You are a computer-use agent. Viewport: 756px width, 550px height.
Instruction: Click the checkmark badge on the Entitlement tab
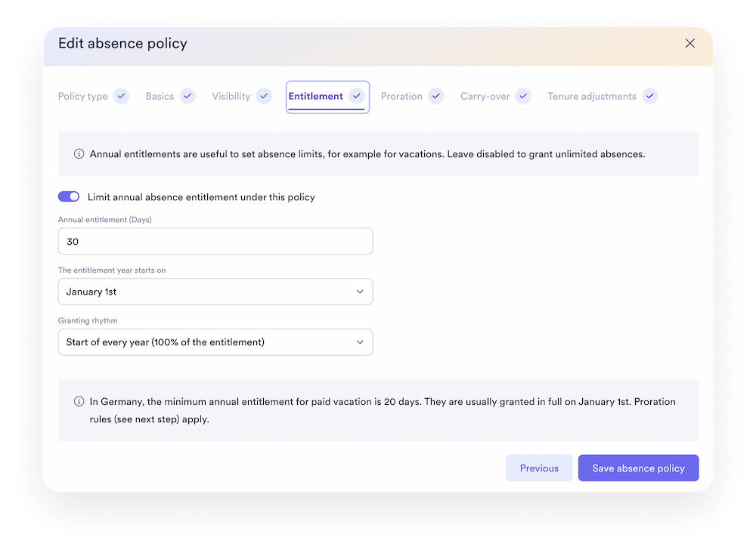pos(356,96)
